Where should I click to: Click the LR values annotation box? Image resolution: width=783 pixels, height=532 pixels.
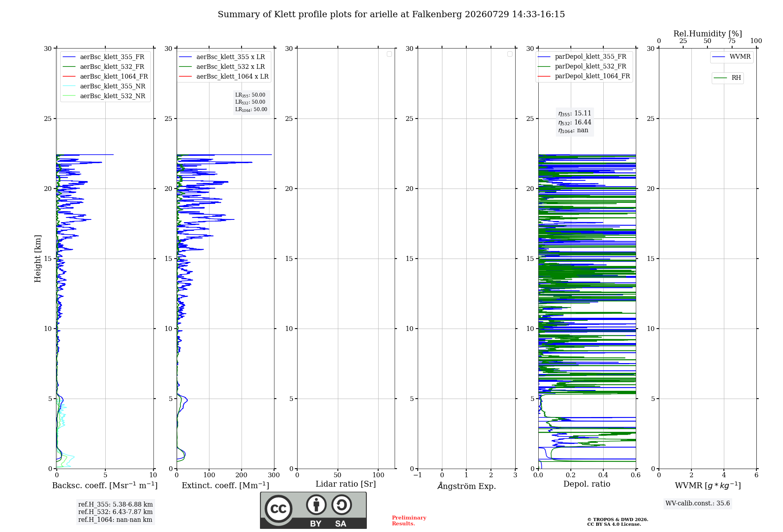pos(251,102)
